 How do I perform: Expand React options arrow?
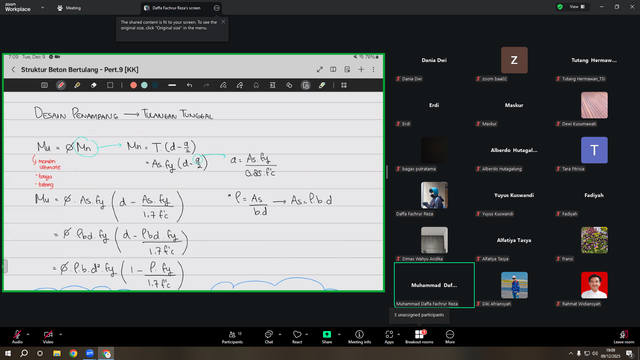click(307, 334)
